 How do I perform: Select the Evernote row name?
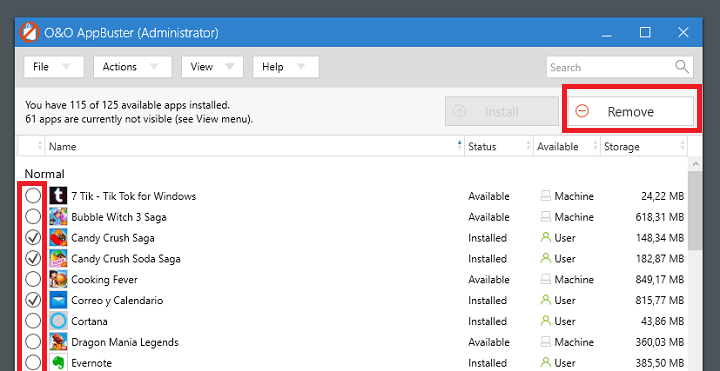pyautogui.click(x=91, y=363)
